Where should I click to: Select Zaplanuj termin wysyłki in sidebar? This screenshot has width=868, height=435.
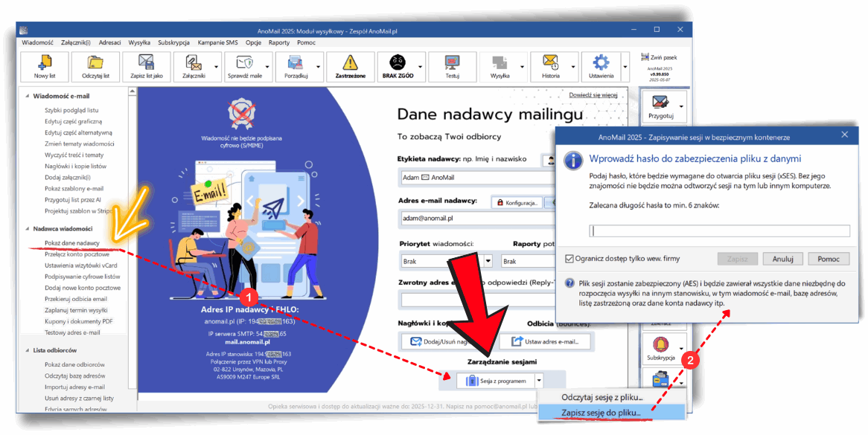(76, 310)
